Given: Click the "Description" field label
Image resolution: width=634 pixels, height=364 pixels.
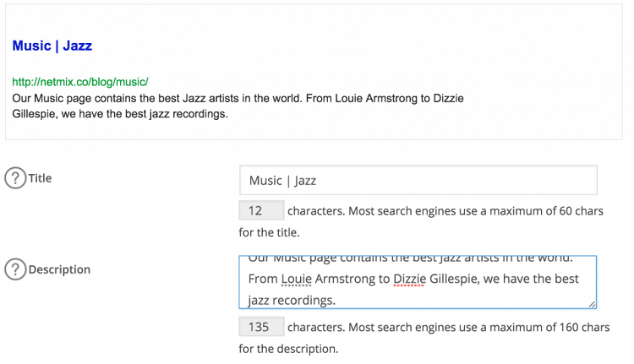Looking at the screenshot, I should (59, 269).
